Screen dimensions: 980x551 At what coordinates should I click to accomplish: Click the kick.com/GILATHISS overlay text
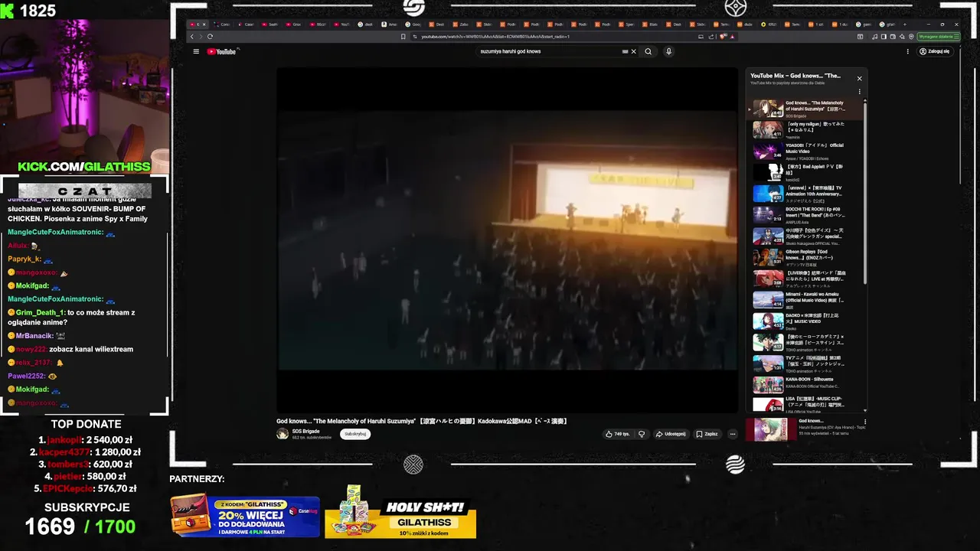(x=83, y=167)
